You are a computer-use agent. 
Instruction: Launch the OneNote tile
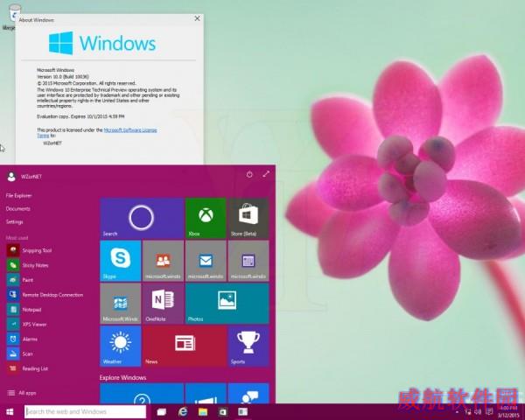(x=163, y=304)
